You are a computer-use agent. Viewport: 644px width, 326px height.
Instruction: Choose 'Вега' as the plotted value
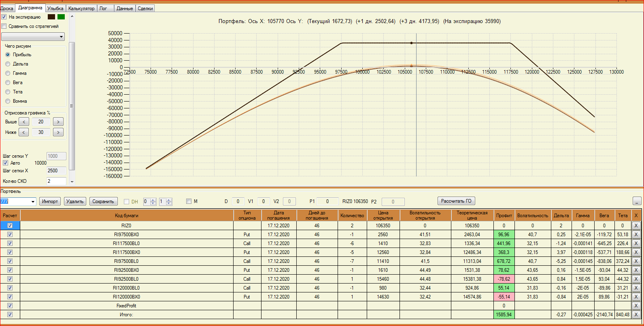(8, 83)
